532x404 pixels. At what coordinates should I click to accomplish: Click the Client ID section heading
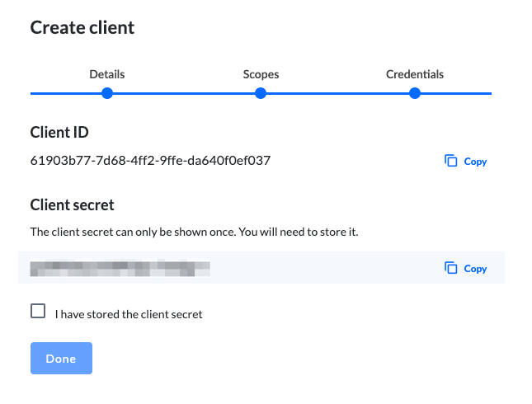click(59, 132)
